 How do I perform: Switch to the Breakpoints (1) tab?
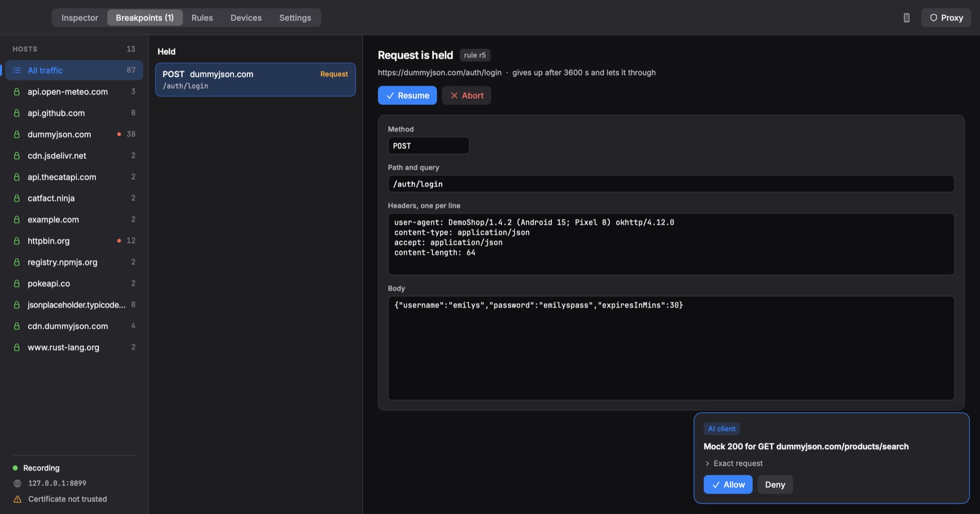(145, 18)
